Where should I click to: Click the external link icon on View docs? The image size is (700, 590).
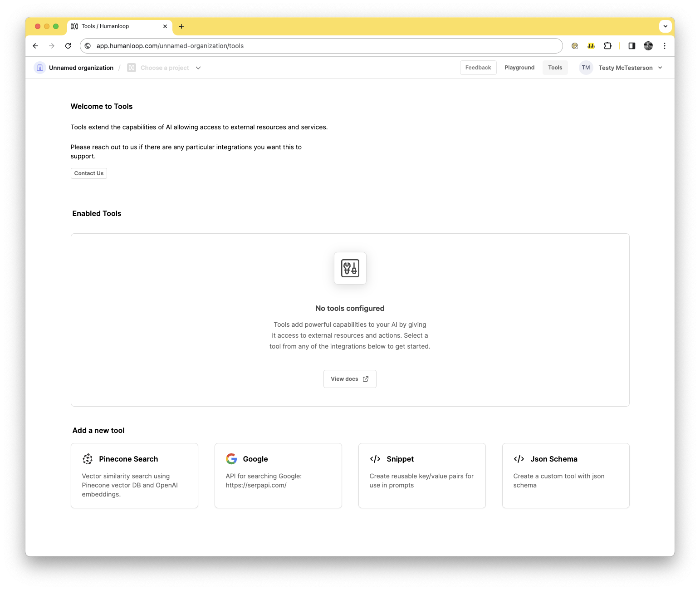[366, 379]
